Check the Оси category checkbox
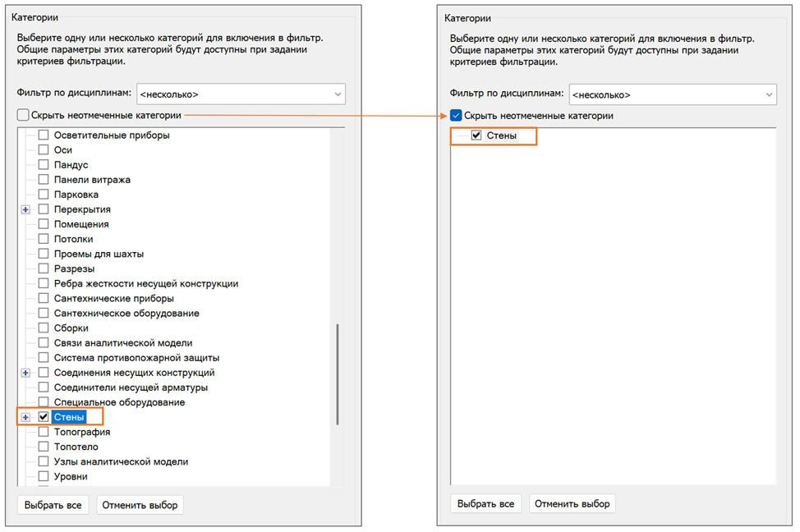The width and height of the screenshot is (800, 532). [x=44, y=150]
